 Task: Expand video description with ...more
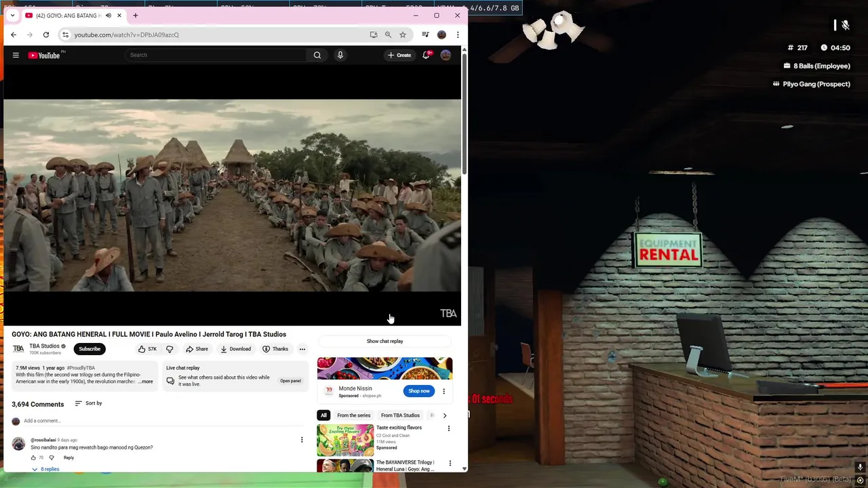(x=146, y=382)
